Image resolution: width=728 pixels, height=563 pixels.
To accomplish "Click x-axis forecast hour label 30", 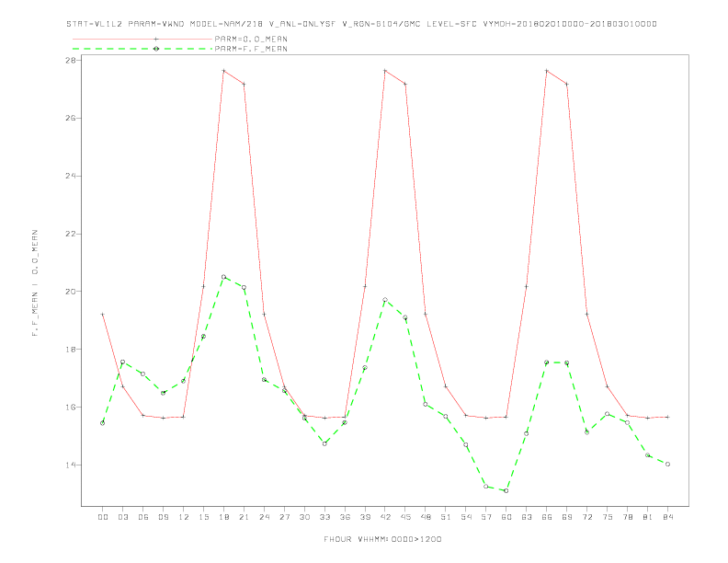I will [x=304, y=517].
